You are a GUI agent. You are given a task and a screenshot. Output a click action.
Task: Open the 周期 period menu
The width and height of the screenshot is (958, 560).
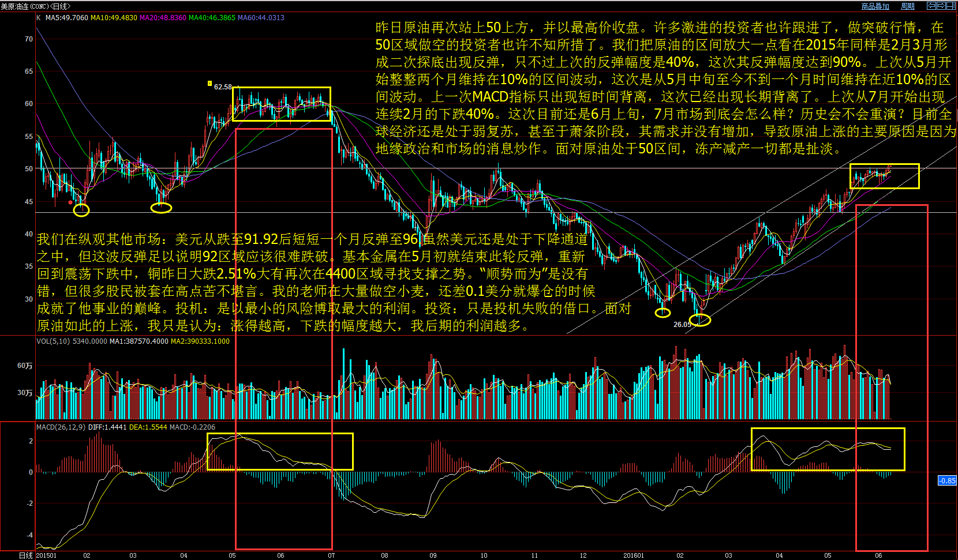908,6
